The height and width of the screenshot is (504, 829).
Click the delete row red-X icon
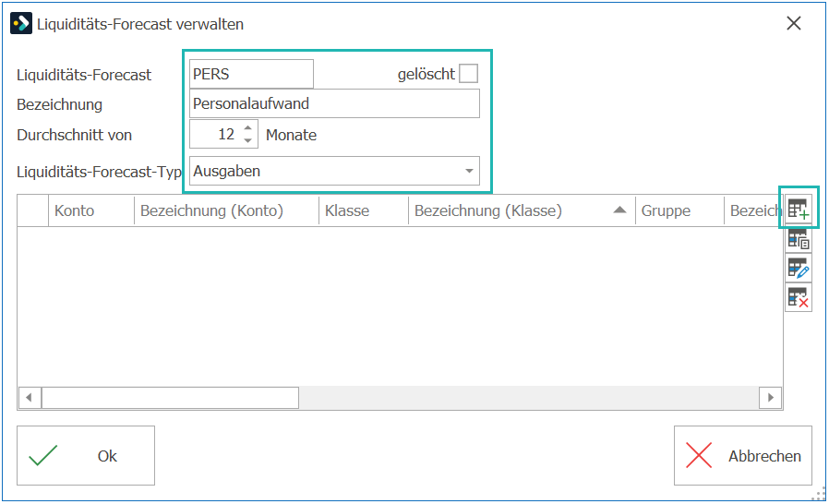click(799, 297)
